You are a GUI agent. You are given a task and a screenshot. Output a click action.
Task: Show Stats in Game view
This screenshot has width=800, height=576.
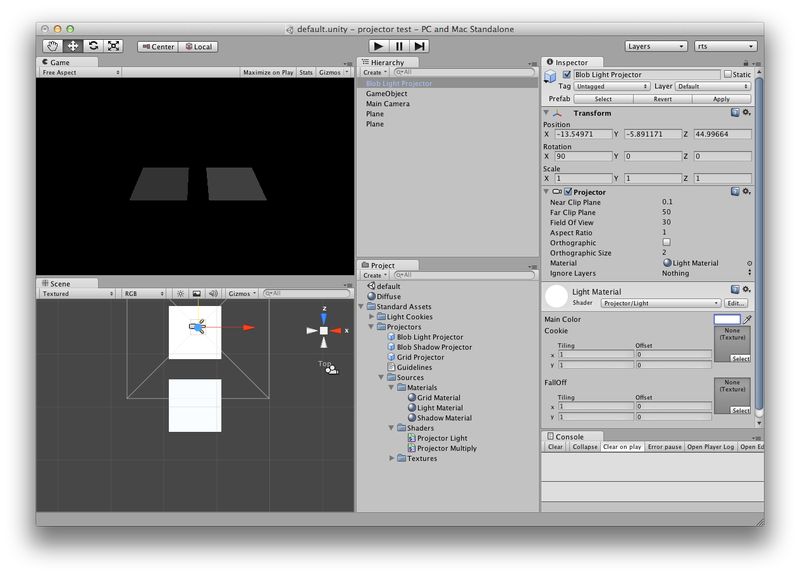click(306, 72)
